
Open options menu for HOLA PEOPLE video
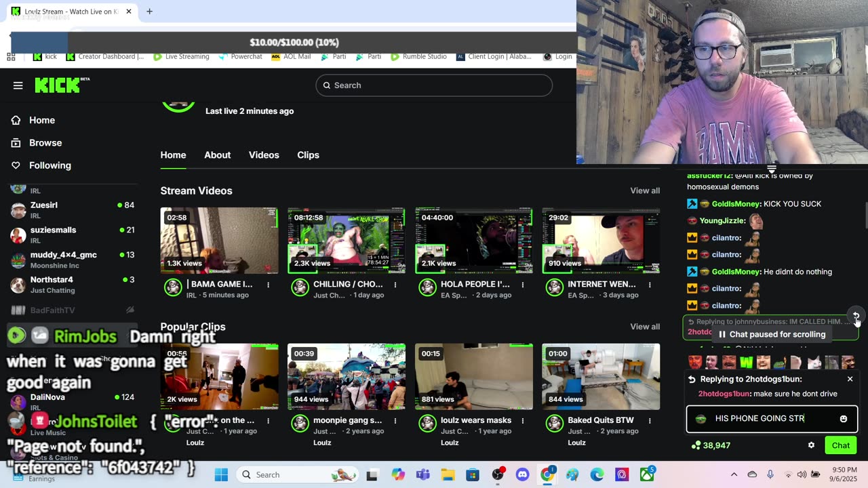click(x=523, y=285)
